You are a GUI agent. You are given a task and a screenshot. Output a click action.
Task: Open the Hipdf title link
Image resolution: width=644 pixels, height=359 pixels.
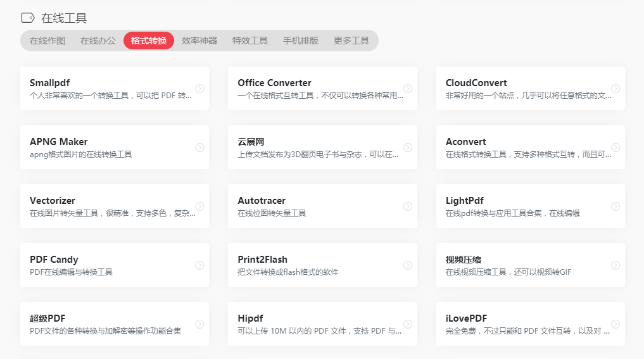[x=250, y=318]
